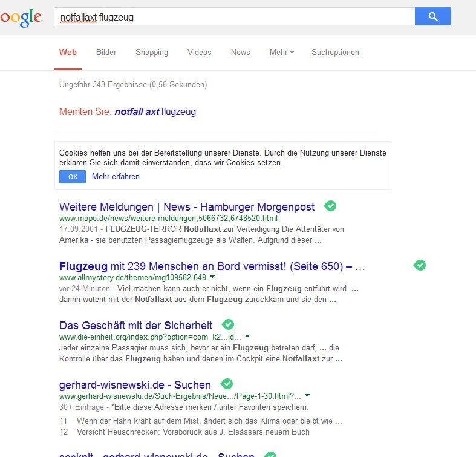Accept cookies with the OK button
Screen dimensions: 476x457
coord(73,177)
